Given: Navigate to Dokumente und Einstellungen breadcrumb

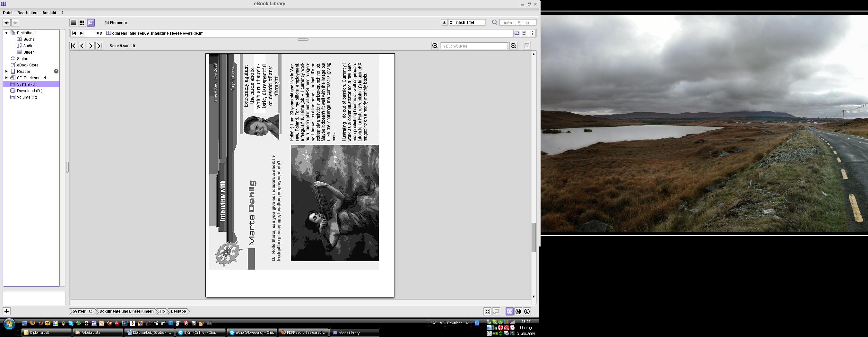Looking at the screenshot, I should pos(126,311).
